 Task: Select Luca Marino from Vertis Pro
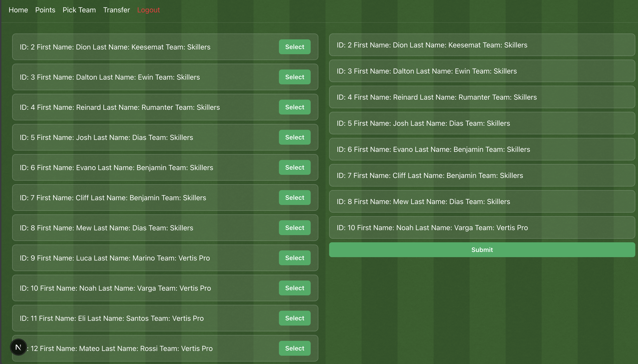(295, 258)
